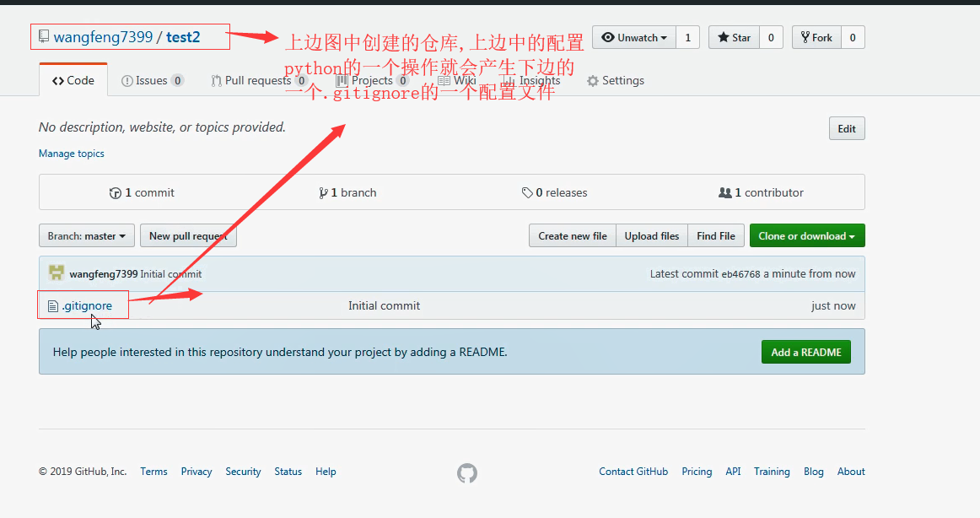The image size is (980, 518).
Task: Click the 'just now' timestamp
Action: click(833, 305)
